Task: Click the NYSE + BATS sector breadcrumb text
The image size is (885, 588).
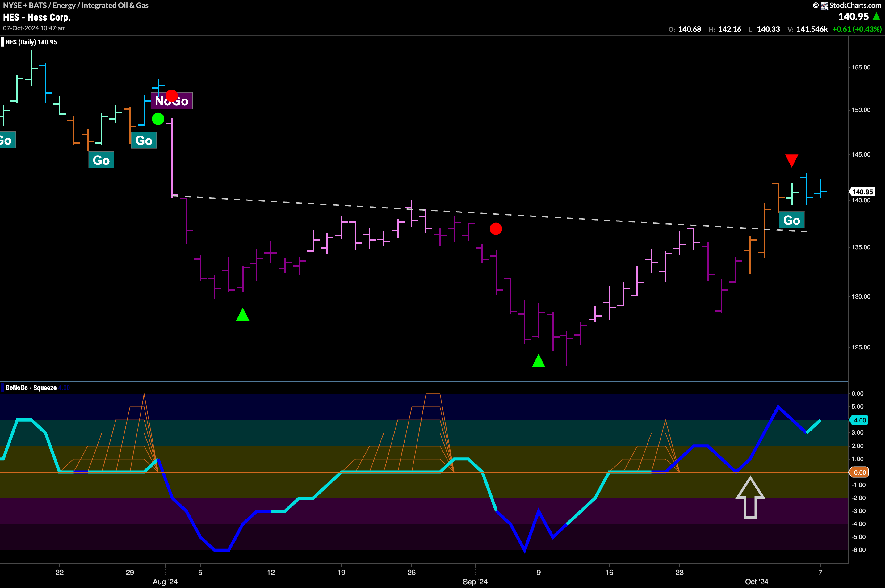Action: (x=76, y=5)
